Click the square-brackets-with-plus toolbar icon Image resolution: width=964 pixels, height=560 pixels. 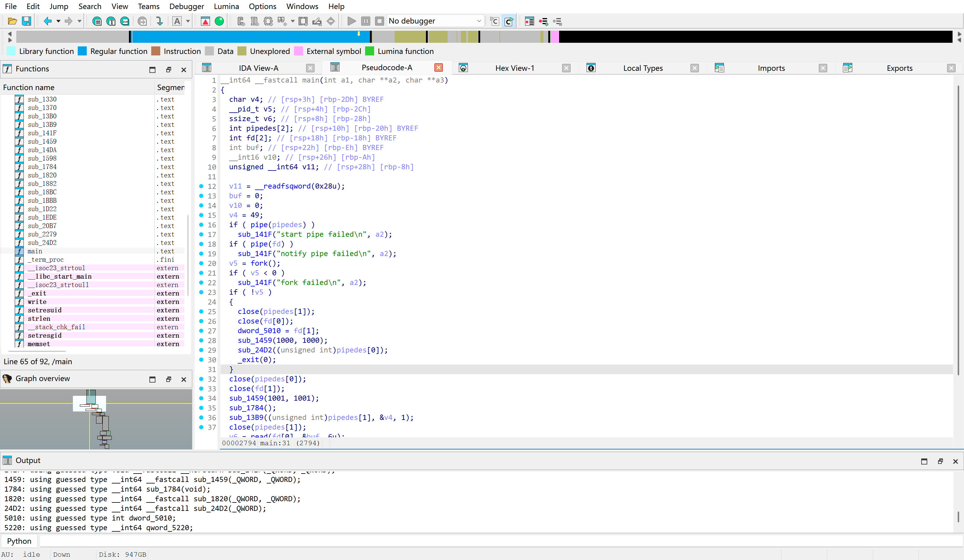[x=303, y=21]
